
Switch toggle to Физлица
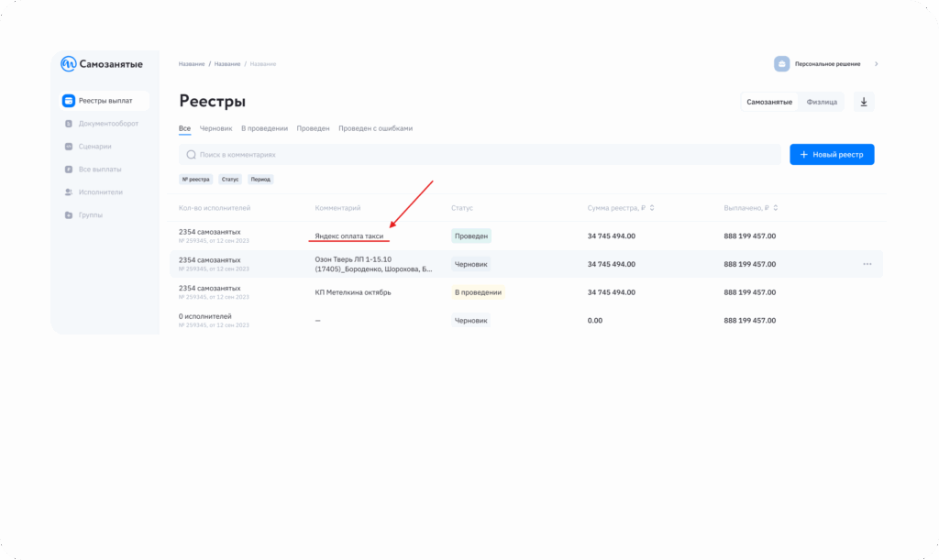click(x=822, y=102)
